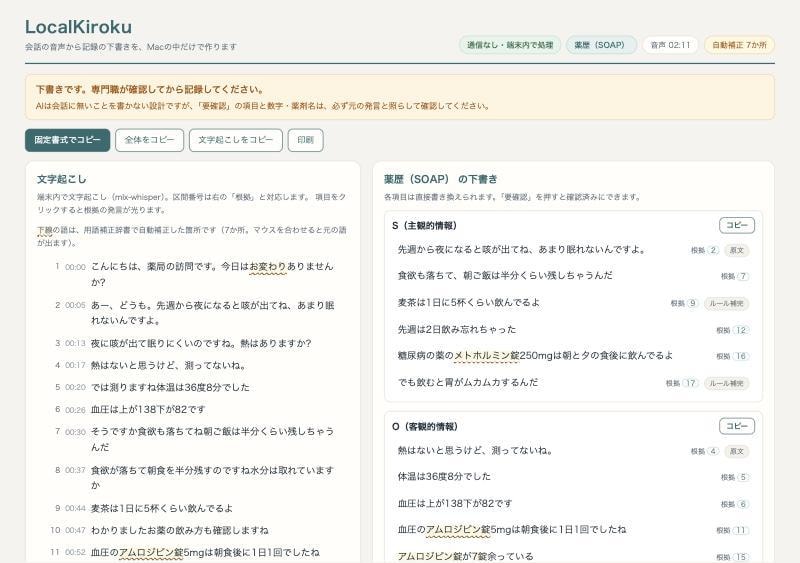
Task: Edit the S item 先週から夜になると咳が出てね
Action: click(521, 250)
